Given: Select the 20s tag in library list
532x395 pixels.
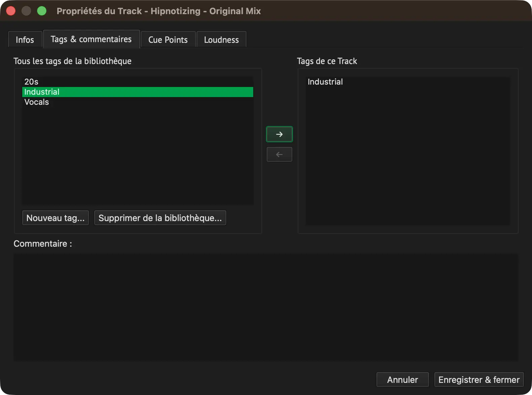Looking at the screenshot, I should pos(137,82).
